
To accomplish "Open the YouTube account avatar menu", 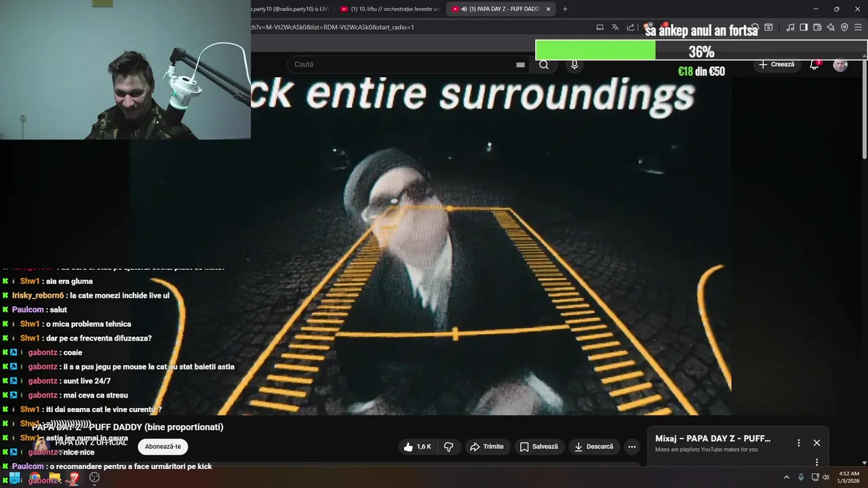I will (840, 64).
